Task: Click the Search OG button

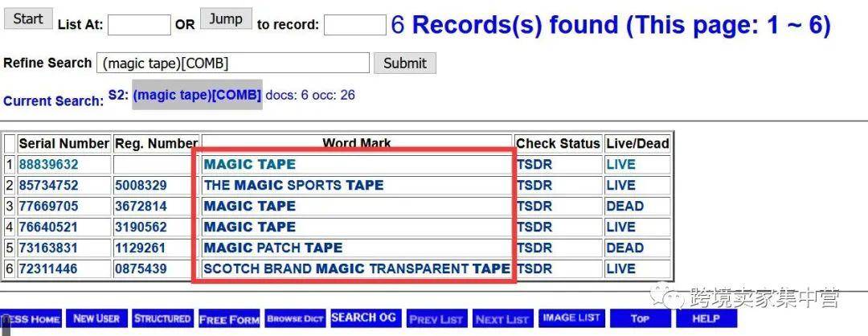Action: point(363,318)
